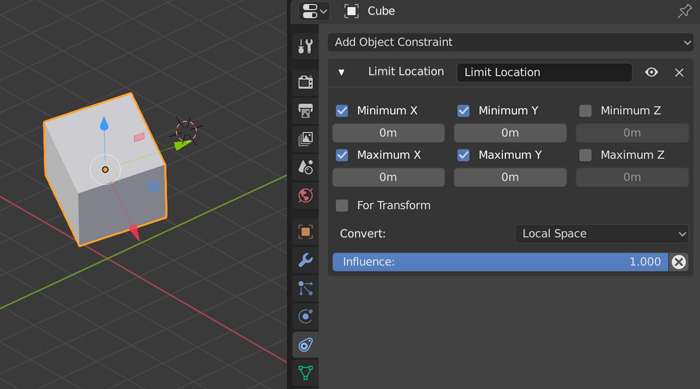Click the Limit Location constraint type label
Image resolution: width=700 pixels, height=389 pixels.
406,71
